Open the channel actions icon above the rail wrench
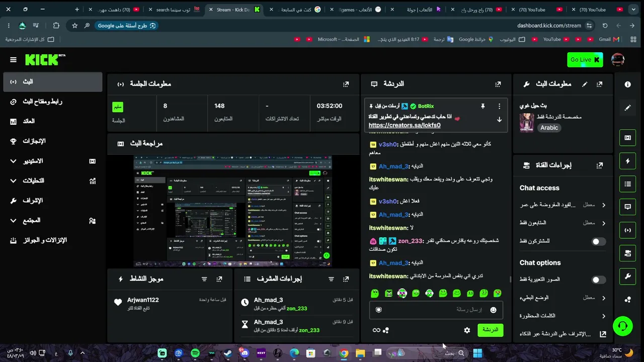The width and height of the screenshot is (644, 362). pyautogui.click(x=627, y=253)
